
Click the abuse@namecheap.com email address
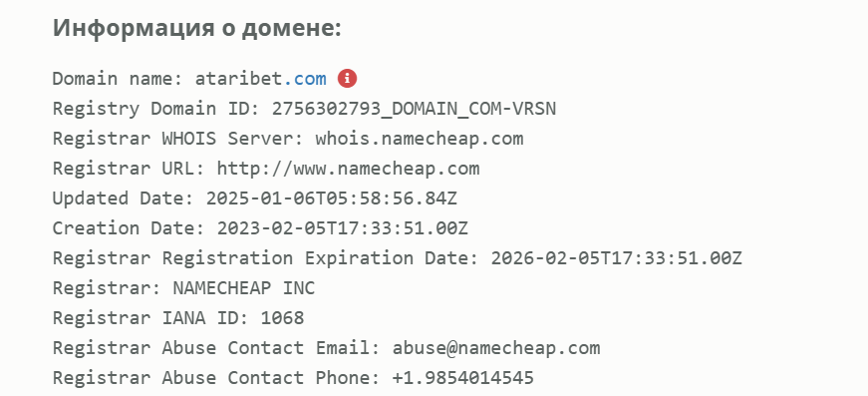coord(496,348)
